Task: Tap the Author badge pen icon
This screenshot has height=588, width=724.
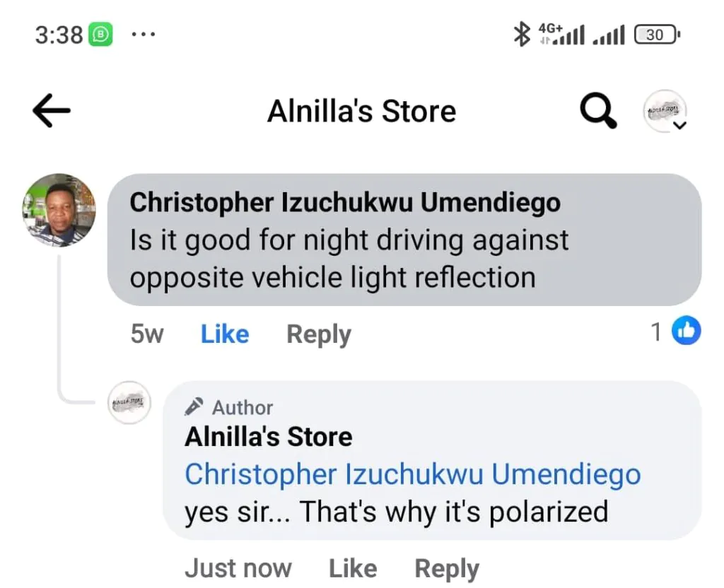Action: (x=194, y=406)
